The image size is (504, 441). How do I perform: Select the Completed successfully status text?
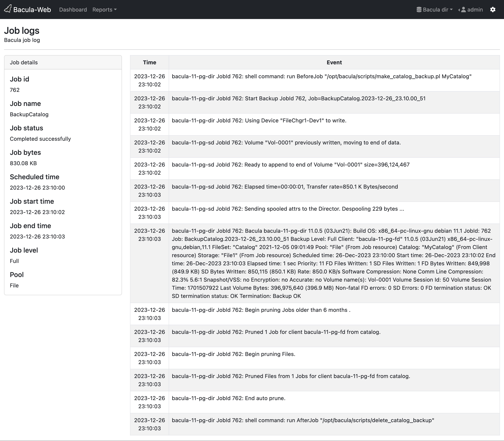40,139
